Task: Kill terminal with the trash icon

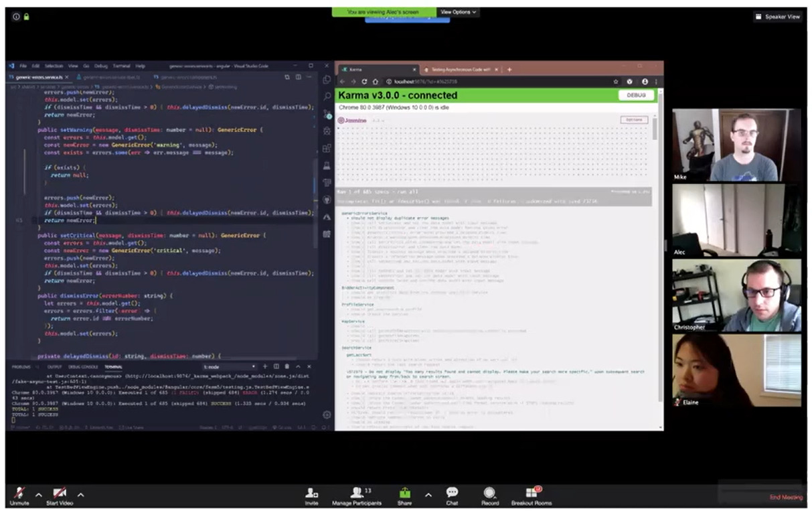Action: pyautogui.click(x=287, y=367)
